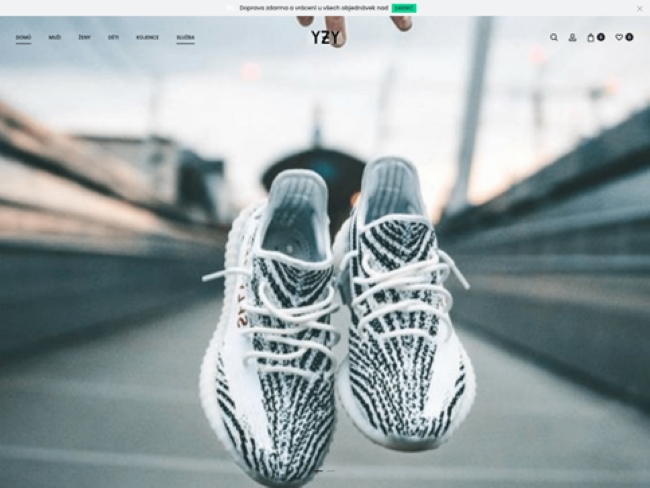Open the search icon
Image resolution: width=650 pixels, height=488 pixels.
pyautogui.click(x=554, y=37)
